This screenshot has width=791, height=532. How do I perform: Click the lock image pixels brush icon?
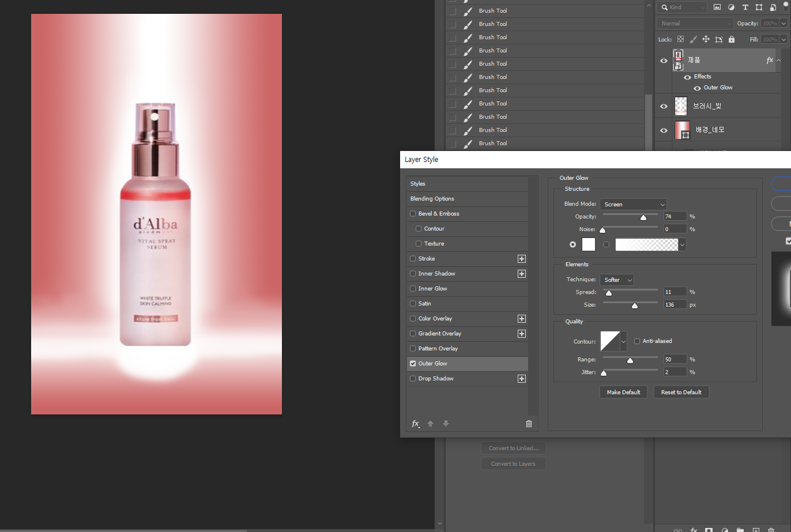click(693, 39)
